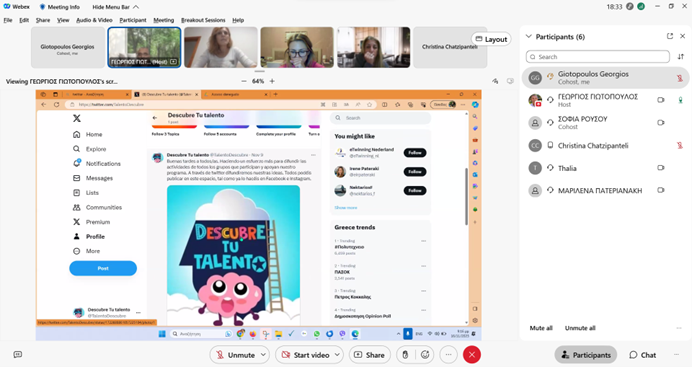Pop out the Participants panel

click(670, 37)
